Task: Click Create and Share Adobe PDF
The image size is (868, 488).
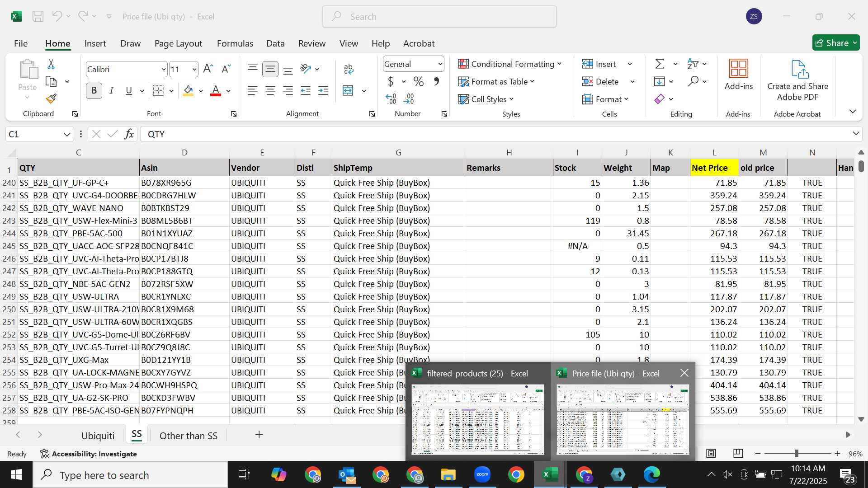Action: pos(797,80)
